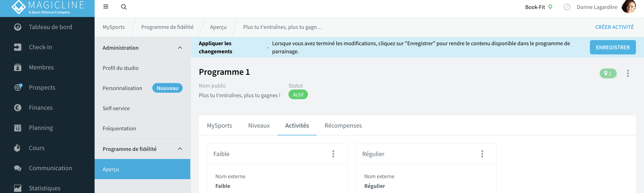Click the Statistiques chart icon
Screen dimensions: 644x193
pos(17,188)
